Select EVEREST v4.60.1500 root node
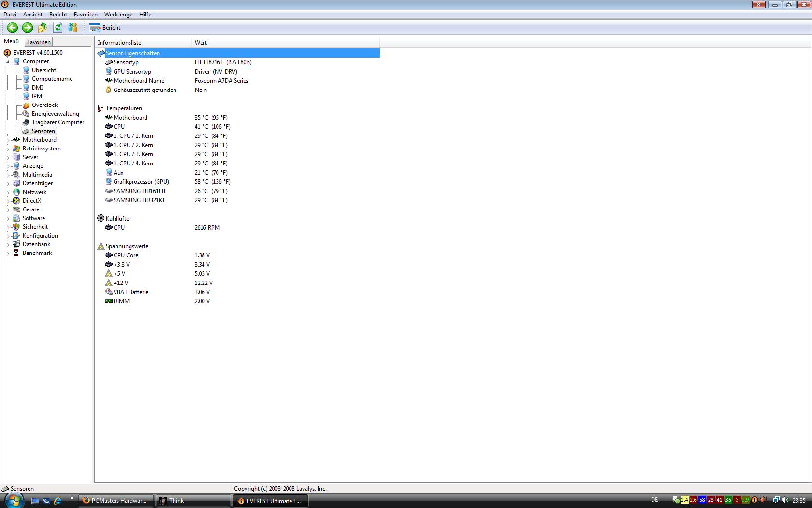 [x=38, y=53]
